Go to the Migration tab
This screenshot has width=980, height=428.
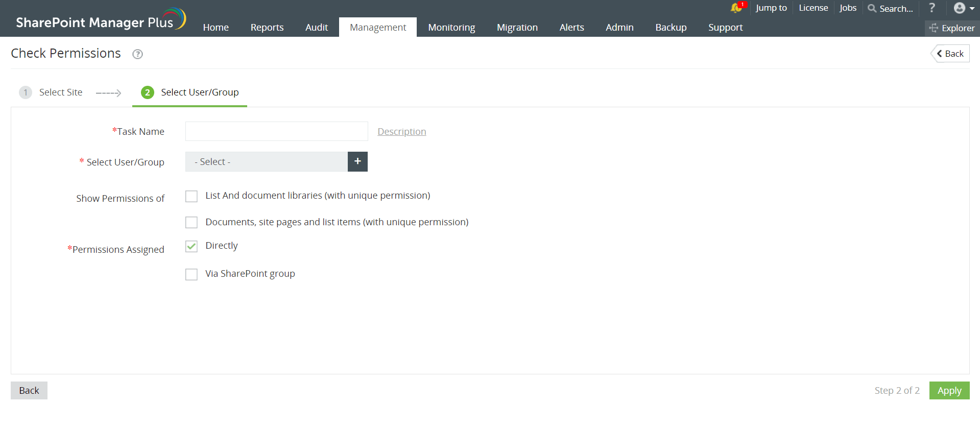pyautogui.click(x=517, y=27)
